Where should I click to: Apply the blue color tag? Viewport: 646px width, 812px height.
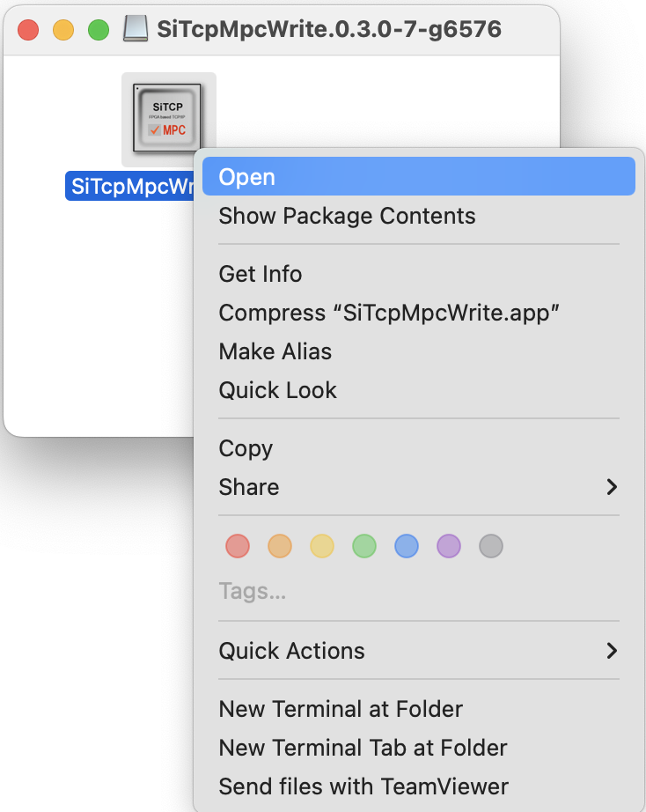407,546
